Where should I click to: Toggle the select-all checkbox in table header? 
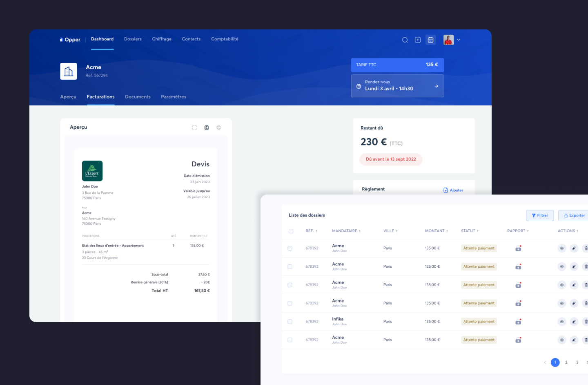click(291, 231)
